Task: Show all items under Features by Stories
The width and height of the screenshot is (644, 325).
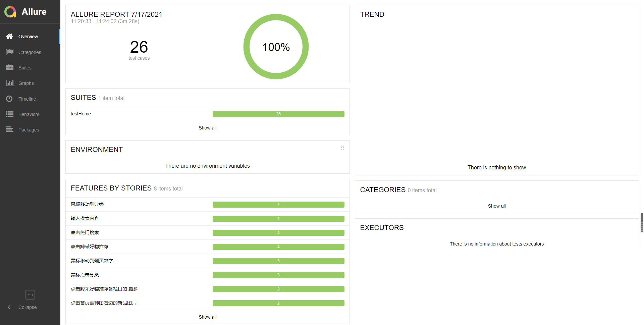Action: [x=207, y=317]
